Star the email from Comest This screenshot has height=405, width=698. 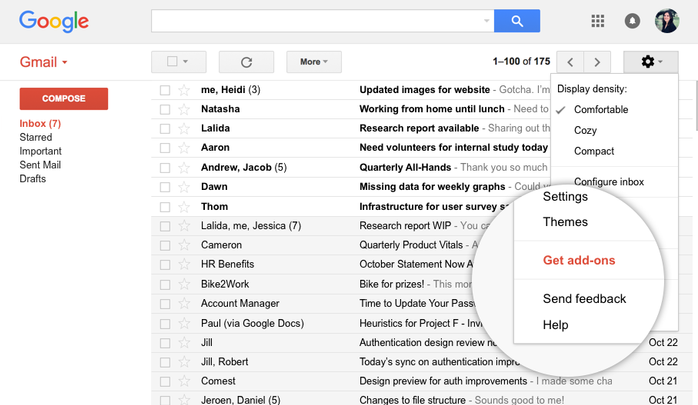pyautogui.click(x=184, y=381)
